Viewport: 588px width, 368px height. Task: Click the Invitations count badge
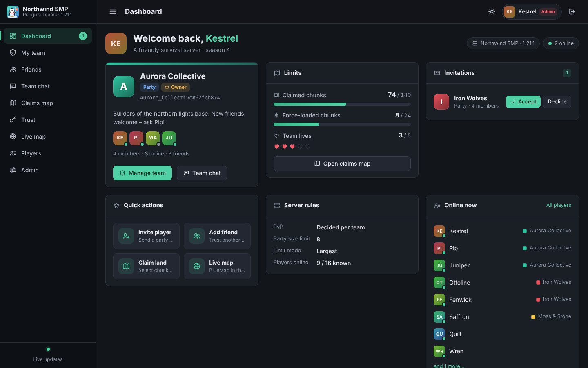567,73
